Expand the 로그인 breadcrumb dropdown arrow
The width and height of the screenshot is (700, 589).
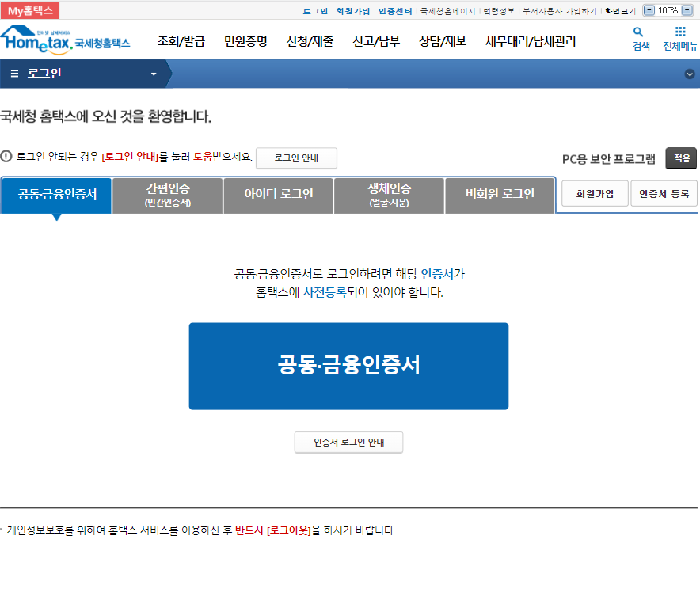(x=154, y=74)
